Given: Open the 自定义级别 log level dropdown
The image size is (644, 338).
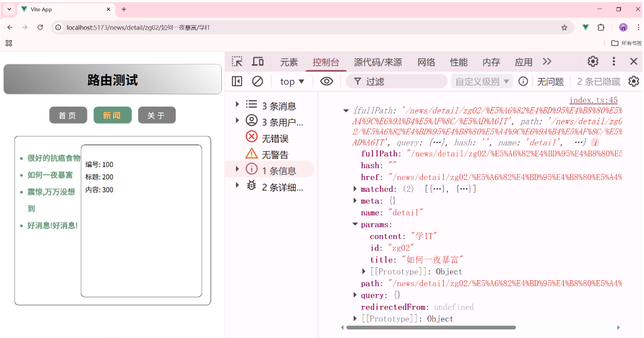Looking at the screenshot, I should click(x=482, y=81).
